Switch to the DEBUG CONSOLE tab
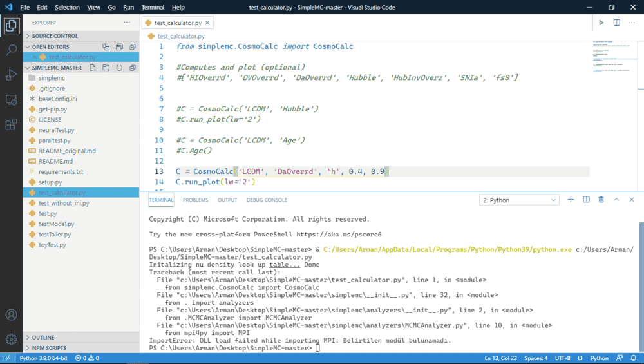This screenshot has width=644, height=364. (x=267, y=200)
